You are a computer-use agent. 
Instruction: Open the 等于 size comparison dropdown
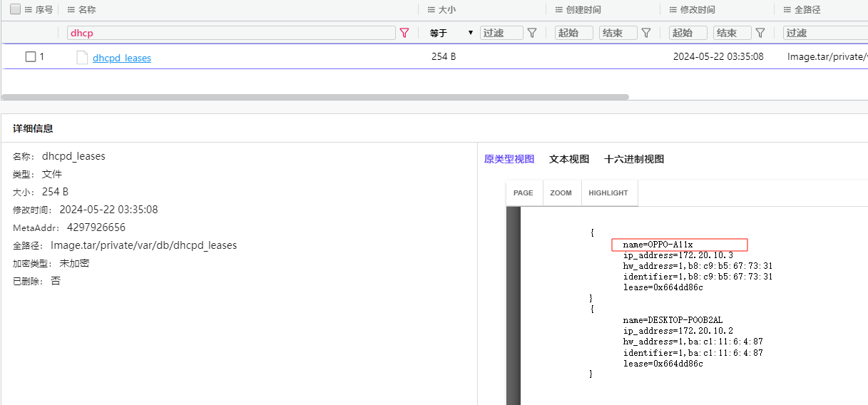[451, 33]
